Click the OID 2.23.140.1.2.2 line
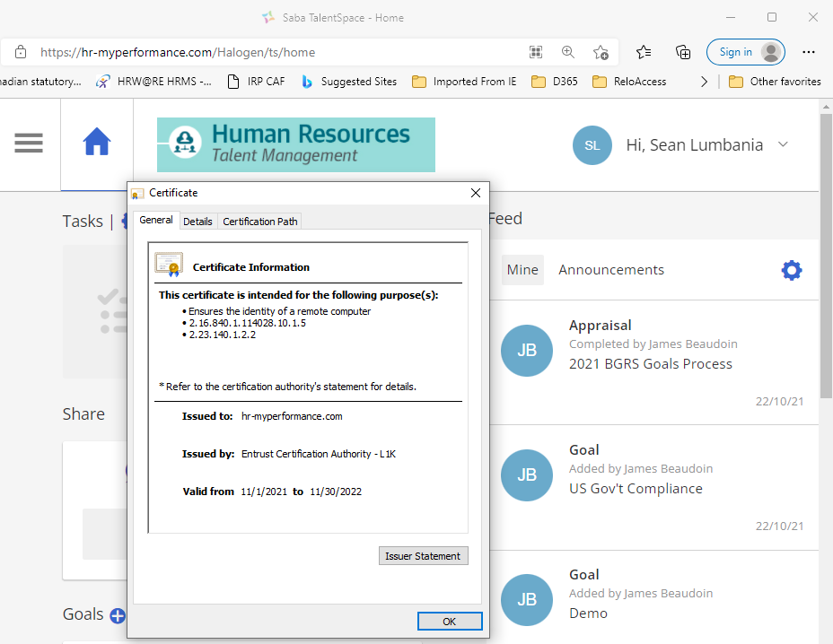The image size is (833, 644). pyautogui.click(x=222, y=335)
